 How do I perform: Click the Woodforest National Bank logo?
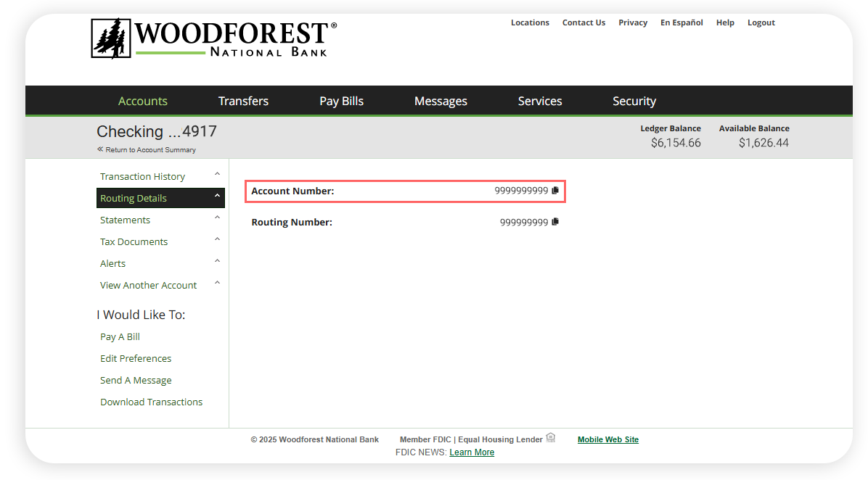click(214, 38)
